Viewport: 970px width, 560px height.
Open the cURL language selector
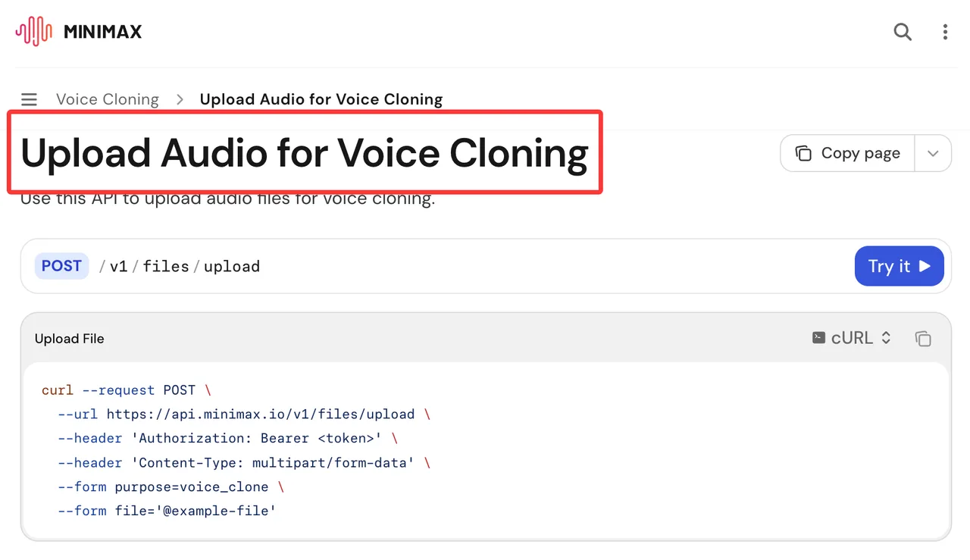coord(852,338)
